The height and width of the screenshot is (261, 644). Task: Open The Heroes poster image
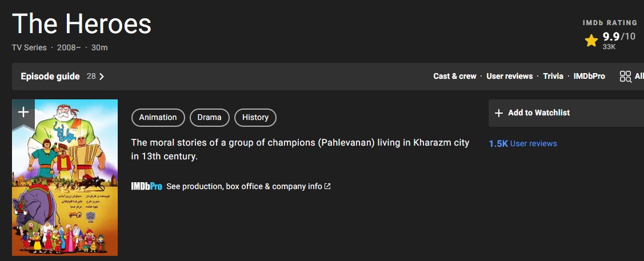pos(65,183)
